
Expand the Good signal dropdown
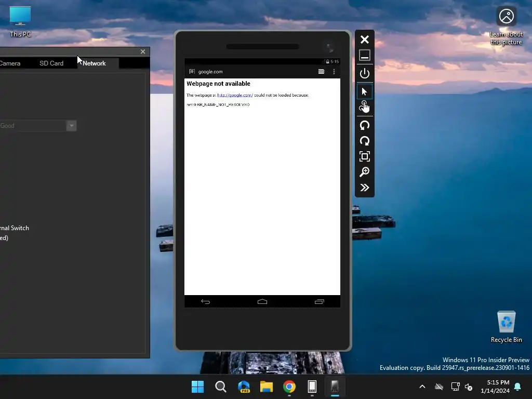pos(72,126)
